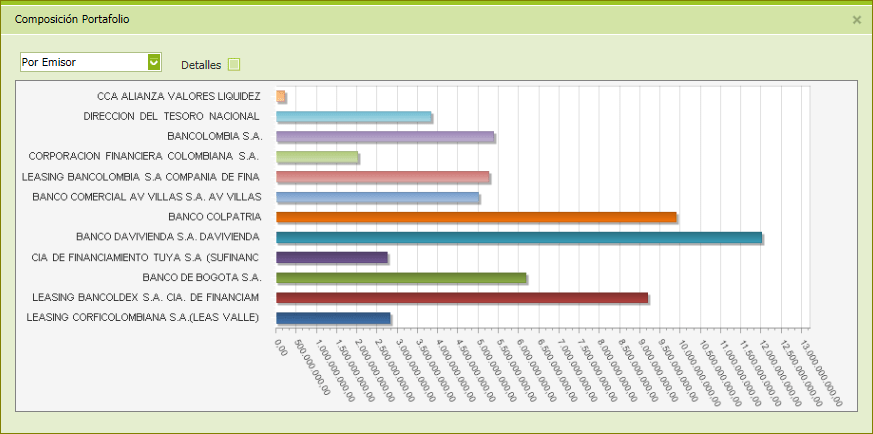
Task: Click the label BANCO COLPATRIA
Action: (214, 216)
